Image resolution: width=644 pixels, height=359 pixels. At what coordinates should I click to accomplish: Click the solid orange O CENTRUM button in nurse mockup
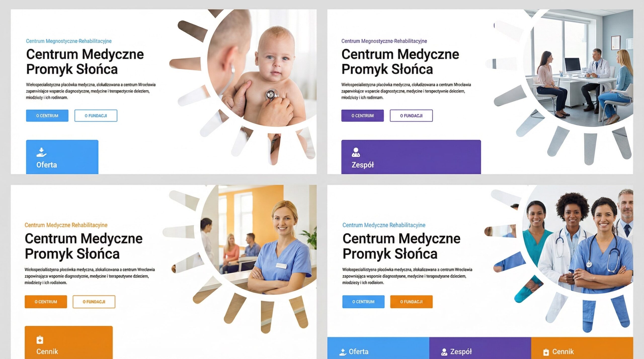[46, 302]
